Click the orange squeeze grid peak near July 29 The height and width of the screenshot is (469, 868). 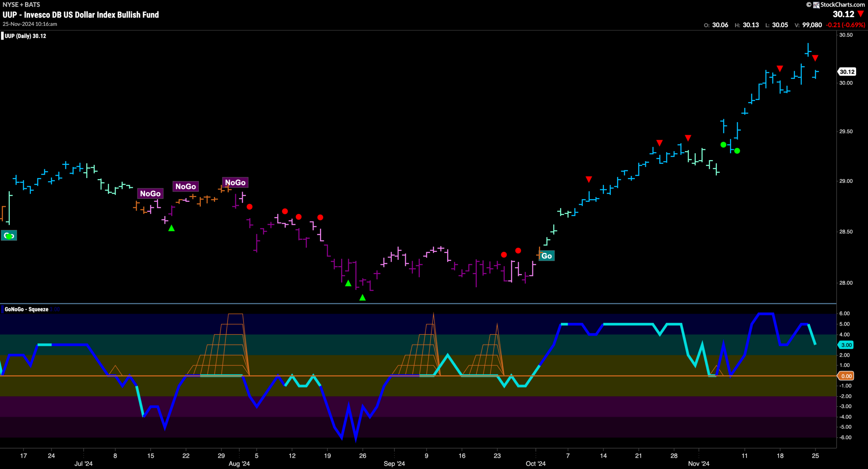pyautogui.click(x=235, y=314)
